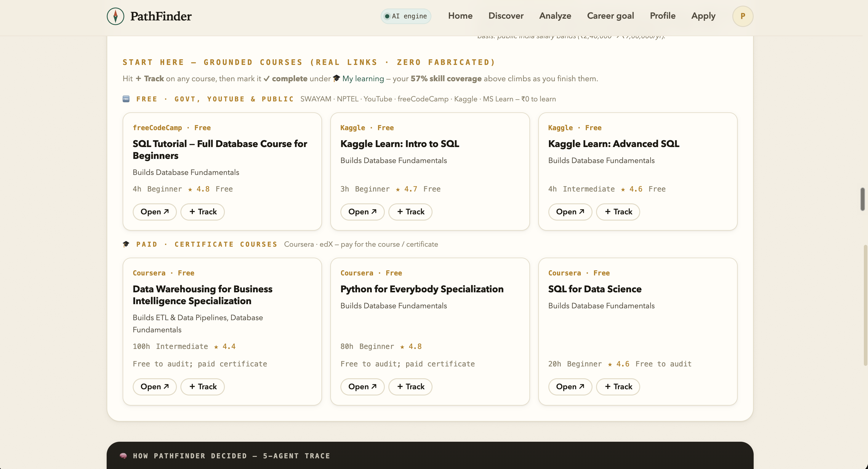
Task: Open the Discover nav item
Action: tap(506, 16)
